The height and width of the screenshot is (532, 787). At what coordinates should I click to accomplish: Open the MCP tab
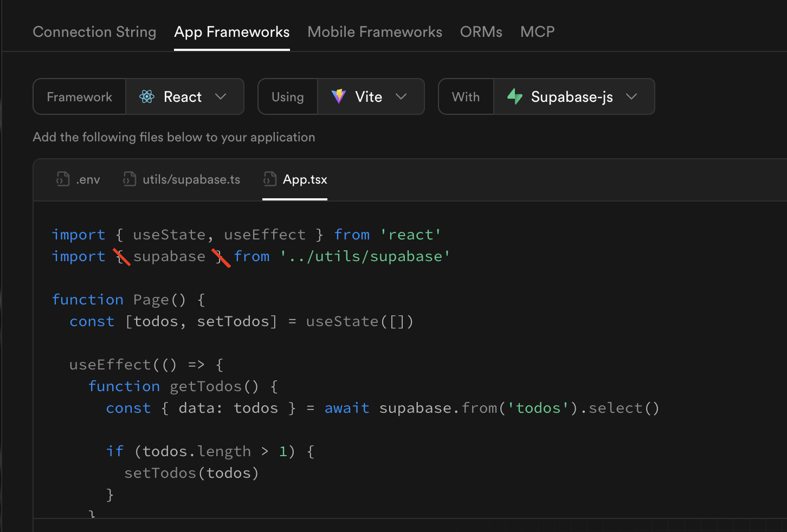pyautogui.click(x=537, y=31)
